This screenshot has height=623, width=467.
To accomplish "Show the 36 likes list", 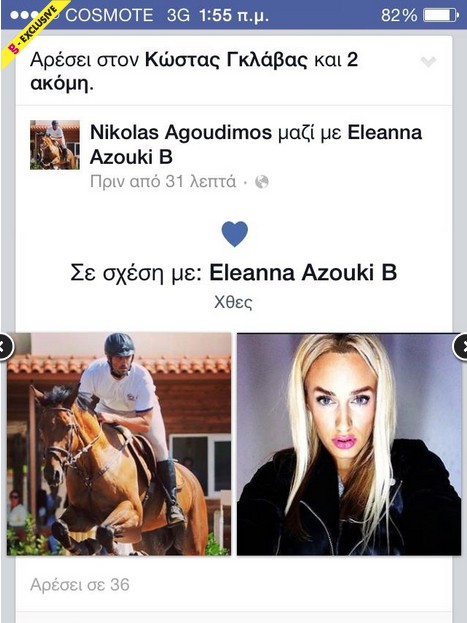I will point(80,584).
